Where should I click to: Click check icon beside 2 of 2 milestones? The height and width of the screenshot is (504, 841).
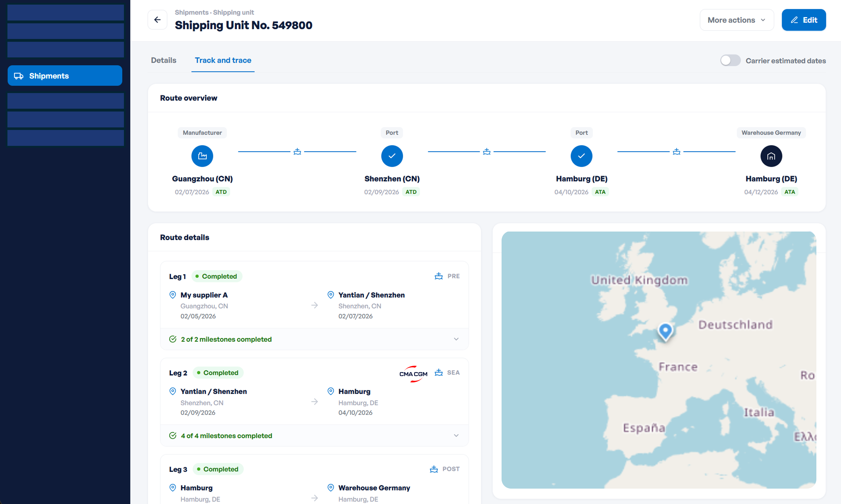[173, 339]
